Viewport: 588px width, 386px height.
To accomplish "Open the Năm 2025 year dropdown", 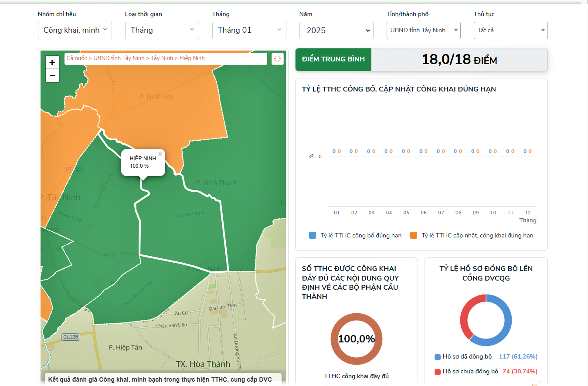I will click(x=336, y=30).
